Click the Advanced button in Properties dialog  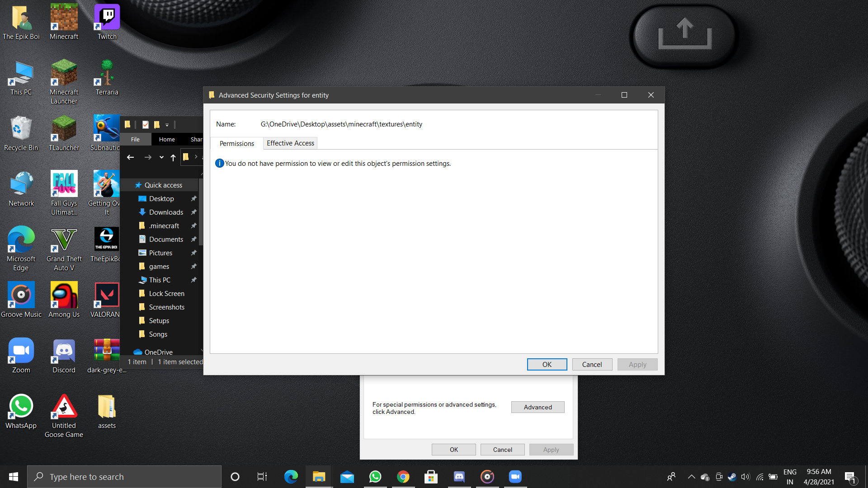pyautogui.click(x=538, y=407)
